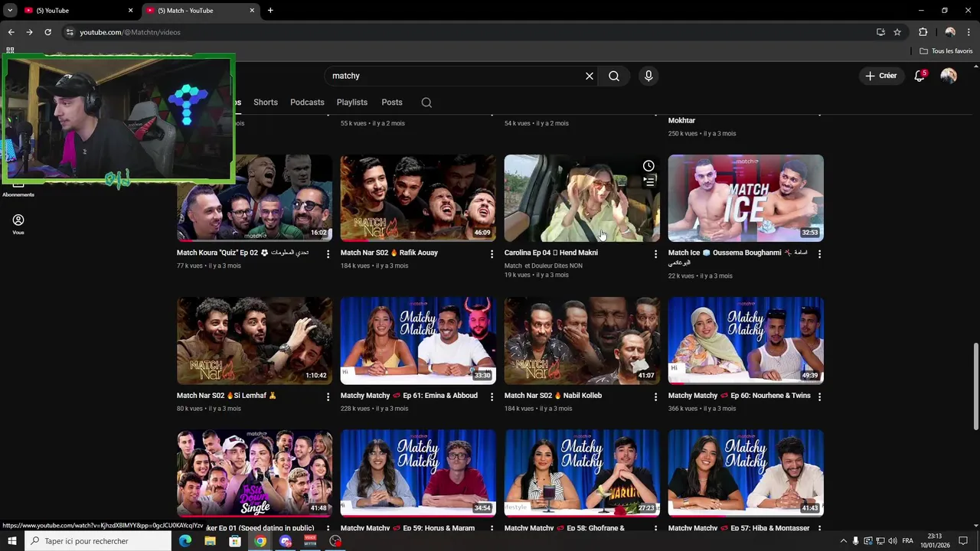Open the YouTube account avatar menu
This screenshot has height=551, width=980.
pyautogui.click(x=949, y=76)
